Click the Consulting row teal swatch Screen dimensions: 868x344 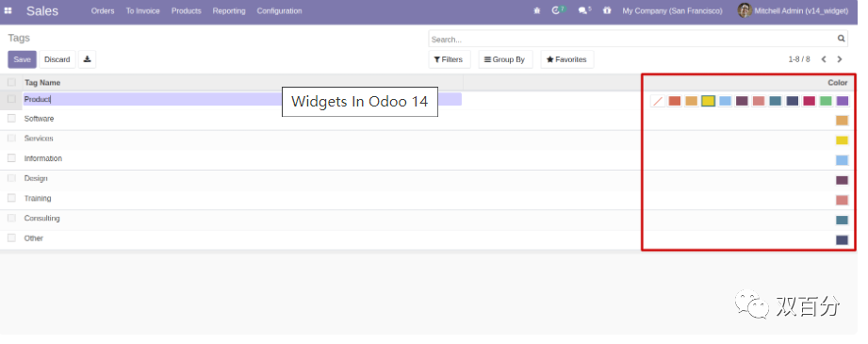(842, 220)
